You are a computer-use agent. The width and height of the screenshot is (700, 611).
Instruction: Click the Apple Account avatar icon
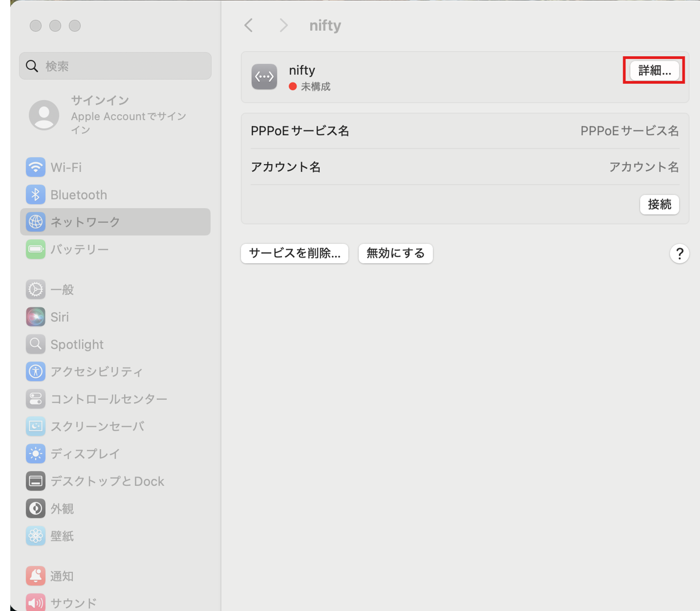[x=44, y=115]
